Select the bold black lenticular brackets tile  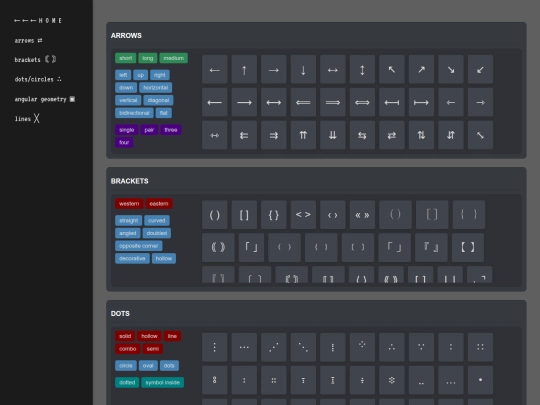(468, 247)
